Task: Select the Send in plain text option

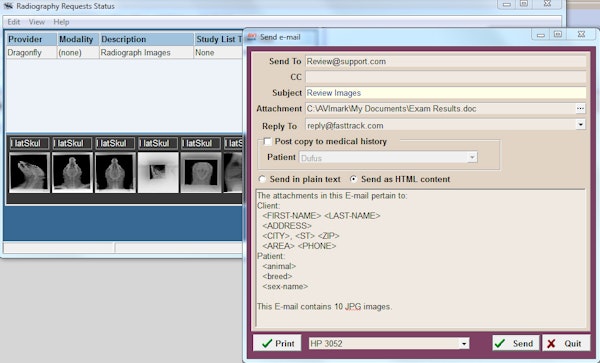Action: (262, 179)
